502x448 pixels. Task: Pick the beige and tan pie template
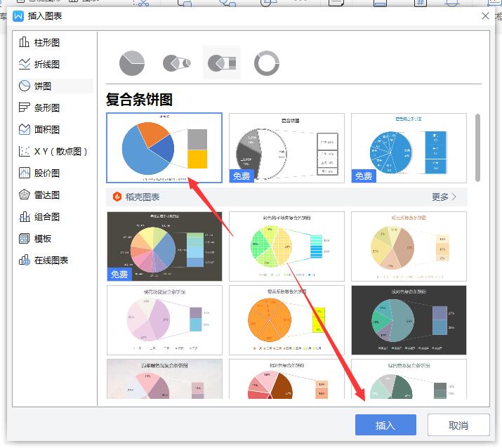409,246
